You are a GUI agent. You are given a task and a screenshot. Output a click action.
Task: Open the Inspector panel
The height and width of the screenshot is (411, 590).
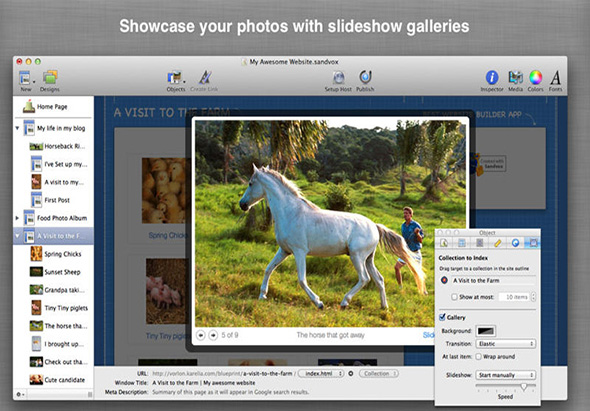pyautogui.click(x=491, y=78)
